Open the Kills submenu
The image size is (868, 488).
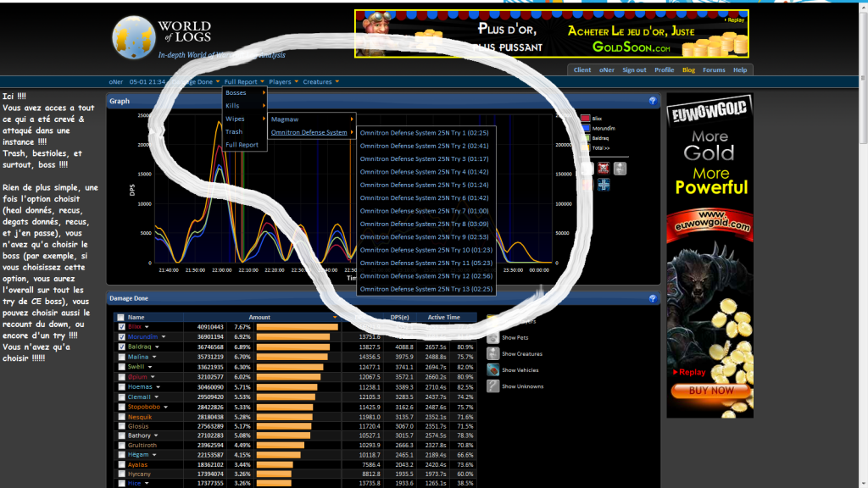coord(245,106)
